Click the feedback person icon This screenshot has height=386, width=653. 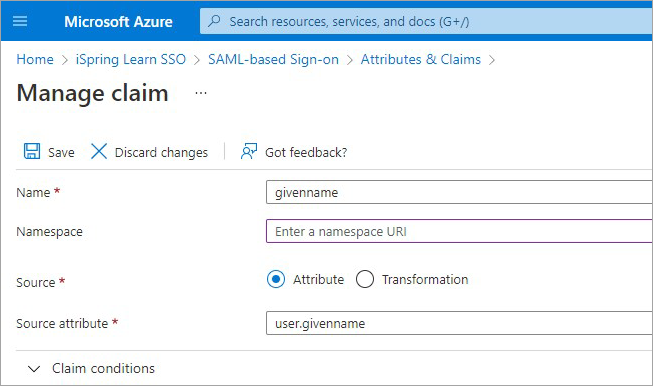point(249,151)
